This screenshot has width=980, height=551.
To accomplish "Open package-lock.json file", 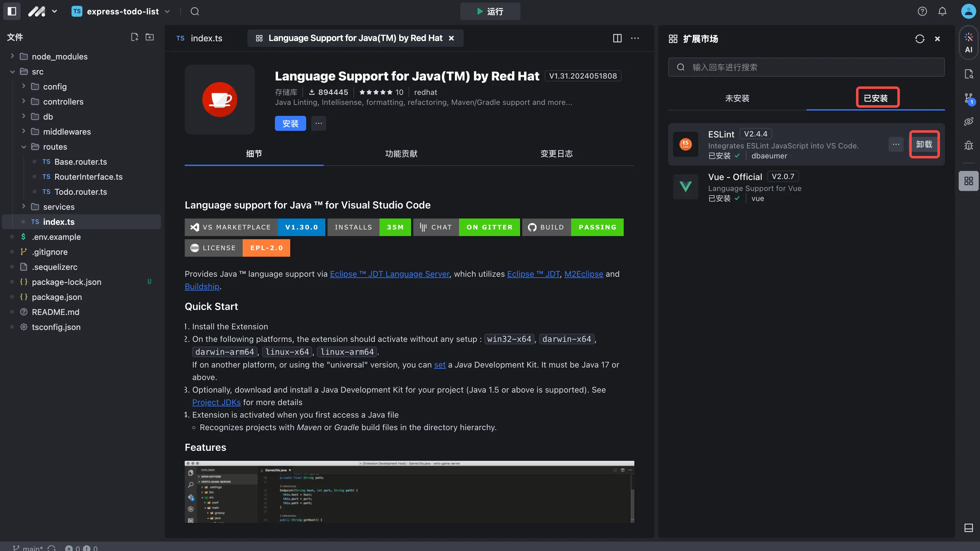I will pos(67,282).
